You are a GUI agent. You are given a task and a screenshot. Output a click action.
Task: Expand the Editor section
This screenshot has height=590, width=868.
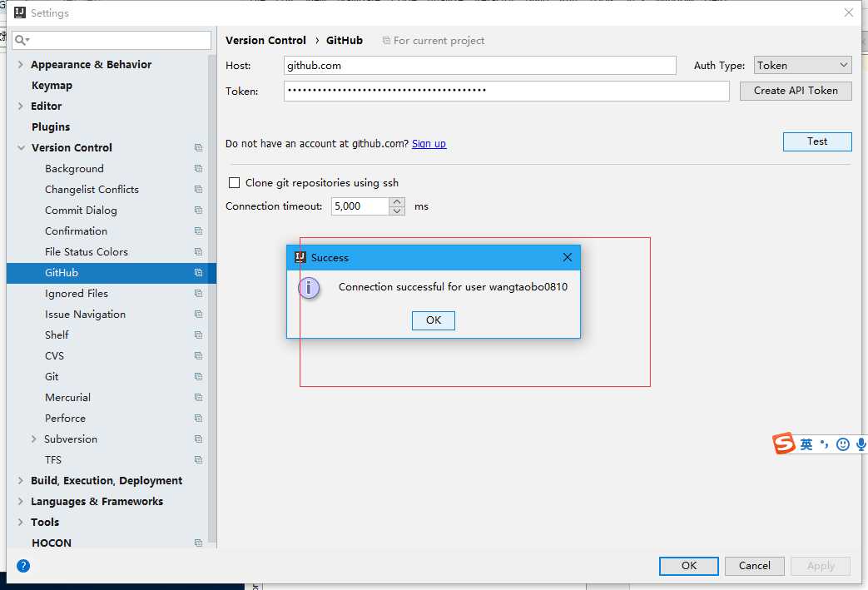21,106
